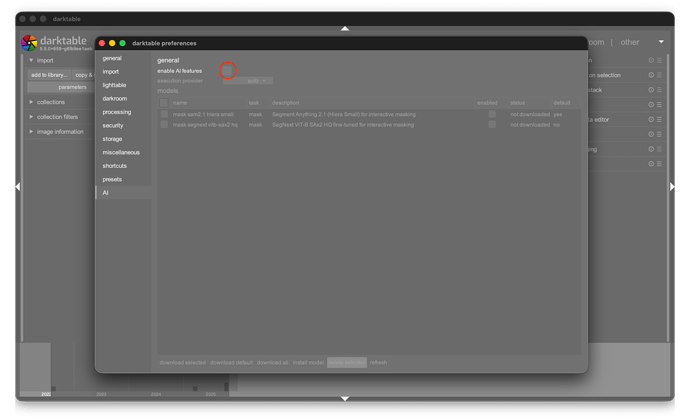Click 'not downloaded' status of sam2.1 model
This screenshot has width=690, height=419.
(530, 114)
